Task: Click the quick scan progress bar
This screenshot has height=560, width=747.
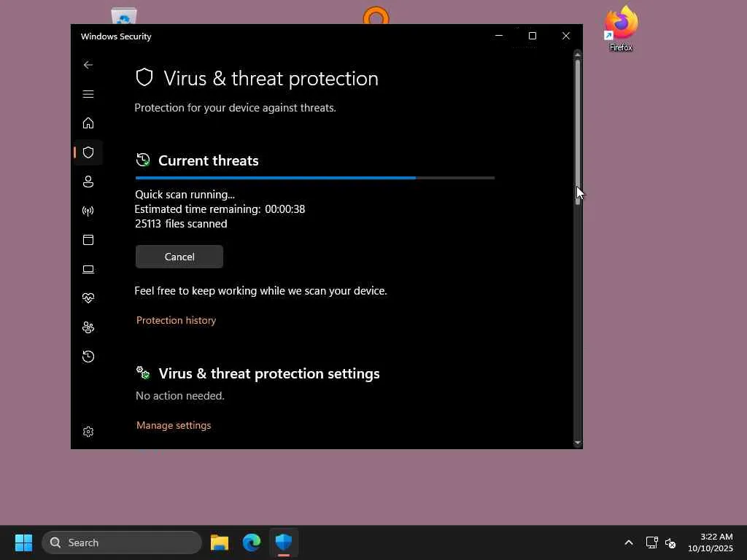Action: point(315,178)
